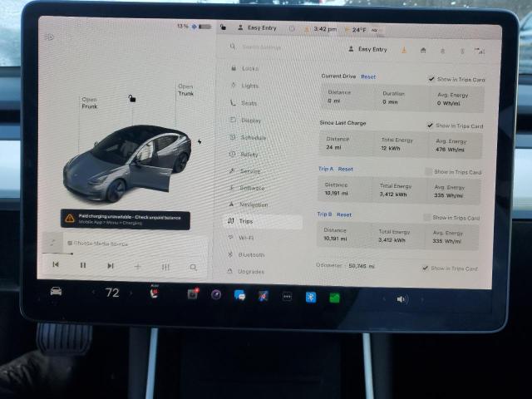
Task: Tap the media search magnifier icon
Action: [x=193, y=267]
